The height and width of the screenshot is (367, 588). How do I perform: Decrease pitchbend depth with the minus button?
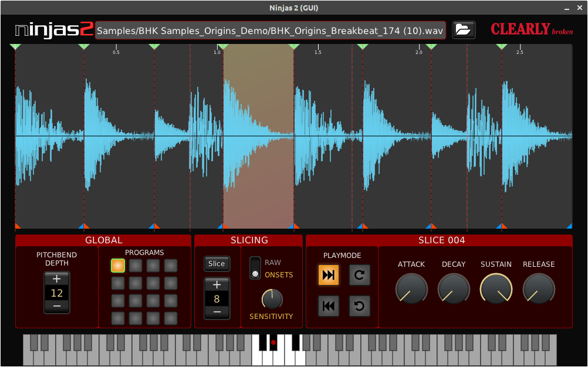tap(56, 306)
